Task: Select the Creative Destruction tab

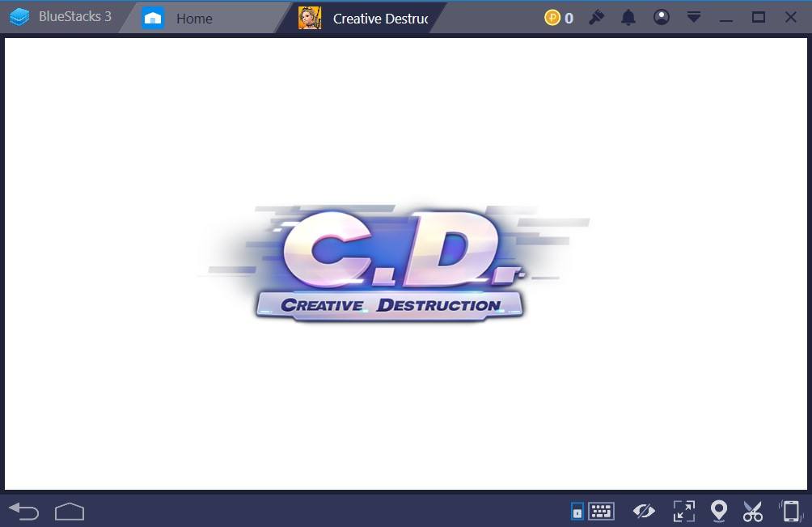Action: coord(362,18)
